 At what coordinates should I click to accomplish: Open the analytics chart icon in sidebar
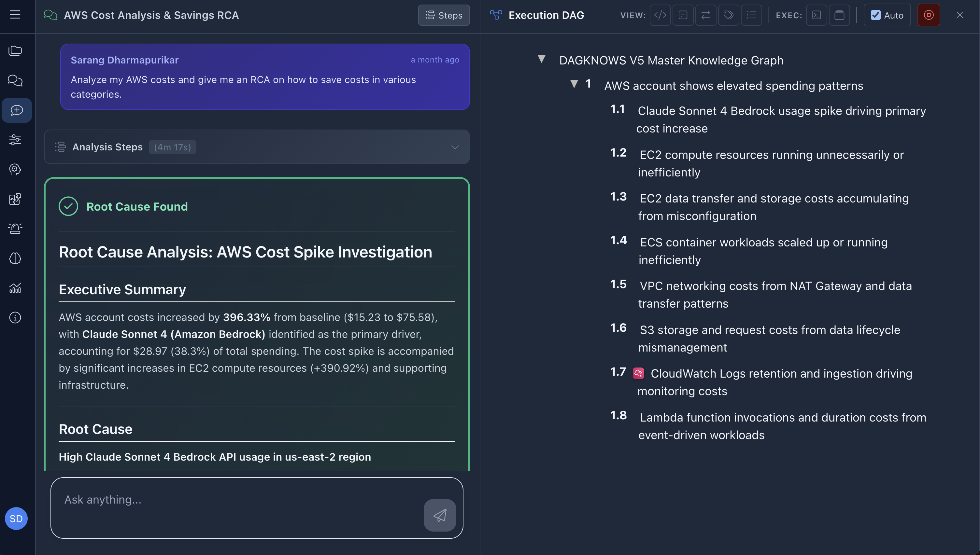pyautogui.click(x=15, y=288)
